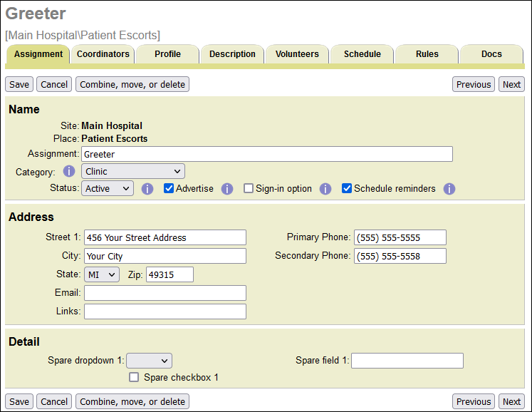
Task: Click the bottom Cancel button
Action: pos(54,401)
